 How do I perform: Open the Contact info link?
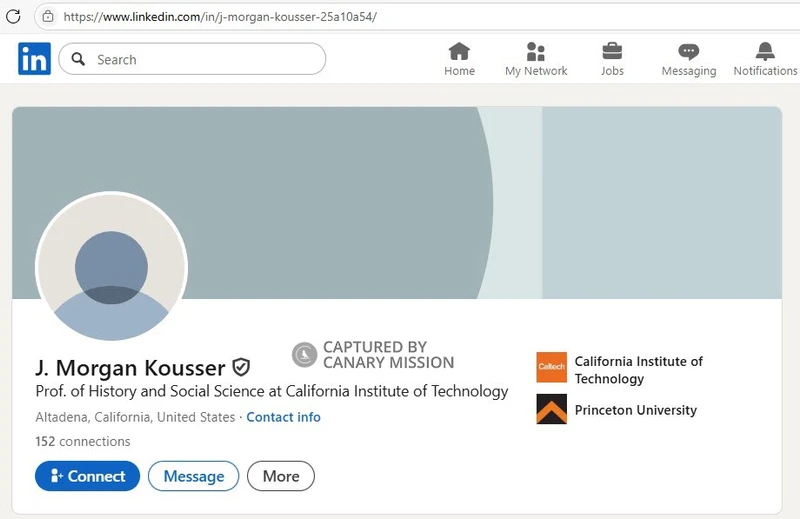[284, 417]
